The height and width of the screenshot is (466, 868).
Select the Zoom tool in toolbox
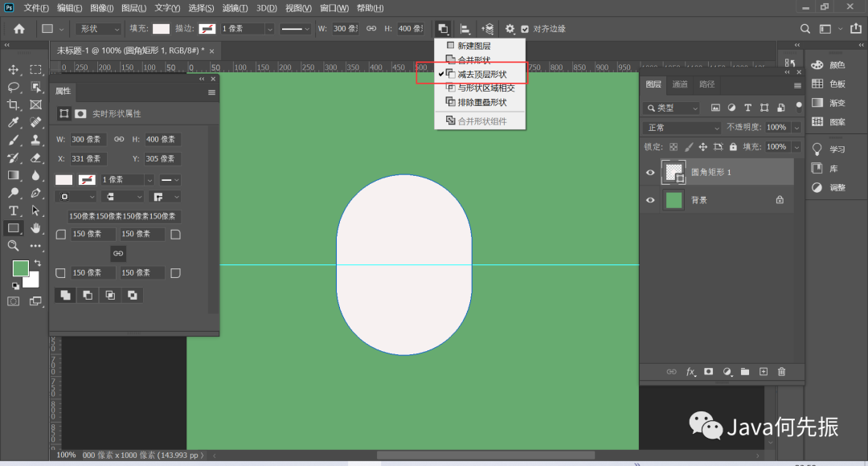pos(14,246)
